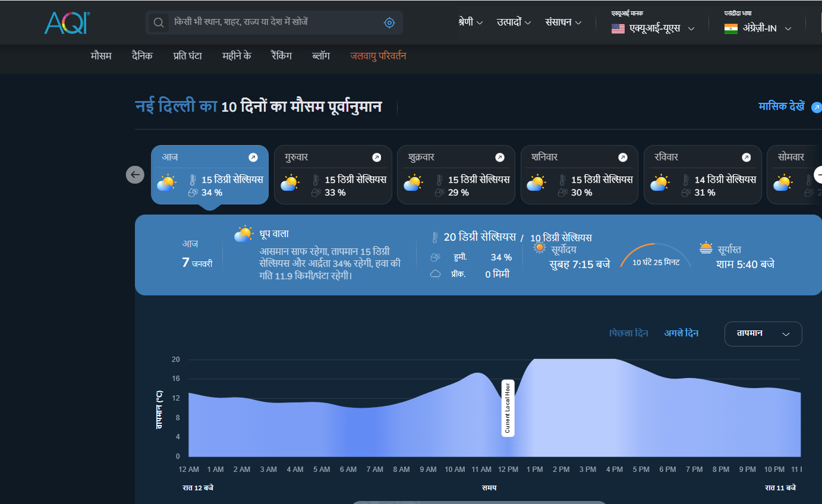This screenshot has width=822, height=504.
Task: Open the arrow icon on the शनिवार card
Action: [x=623, y=157]
